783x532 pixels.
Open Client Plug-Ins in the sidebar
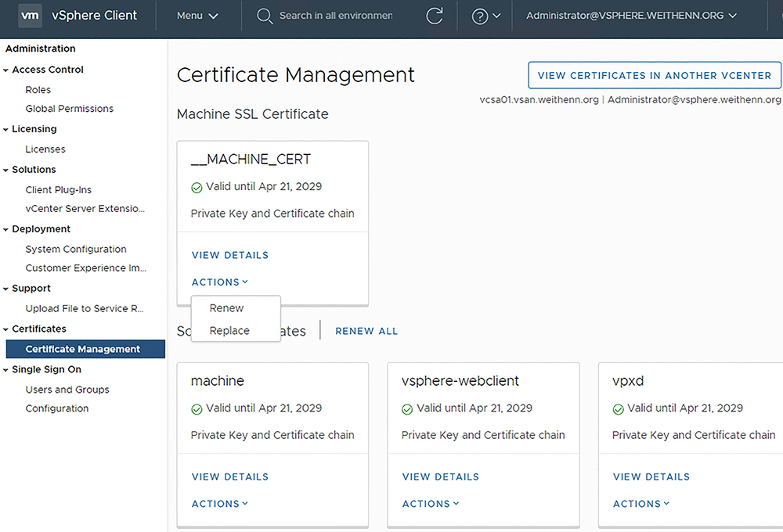pyautogui.click(x=59, y=189)
